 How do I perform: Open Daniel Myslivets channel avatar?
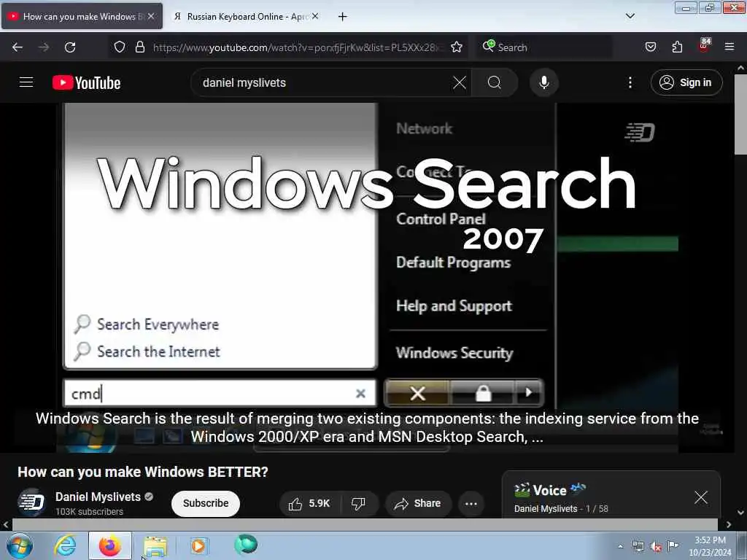pos(31,502)
